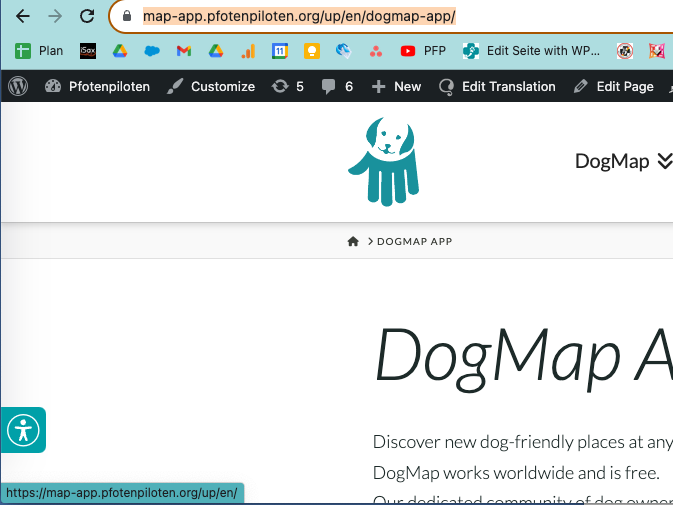The width and height of the screenshot is (673, 505).
Task: Click Customize in the admin bar
Action: (211, 86)
